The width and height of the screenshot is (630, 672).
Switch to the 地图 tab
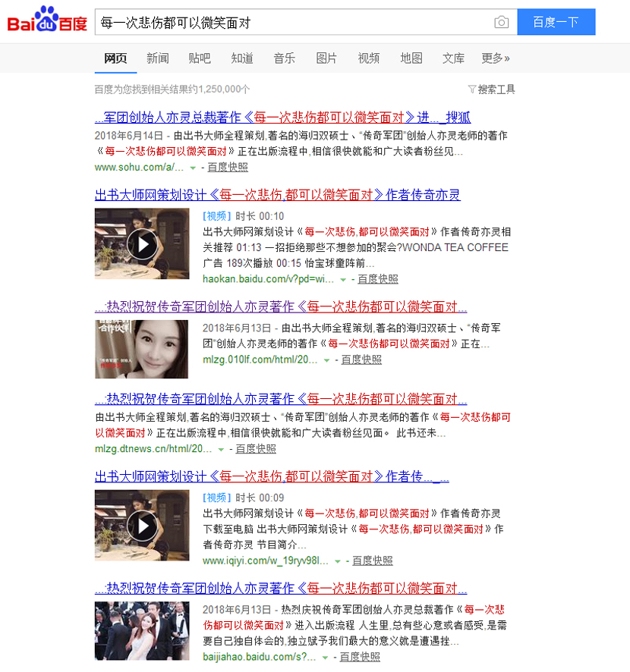[x=411, y=58]
